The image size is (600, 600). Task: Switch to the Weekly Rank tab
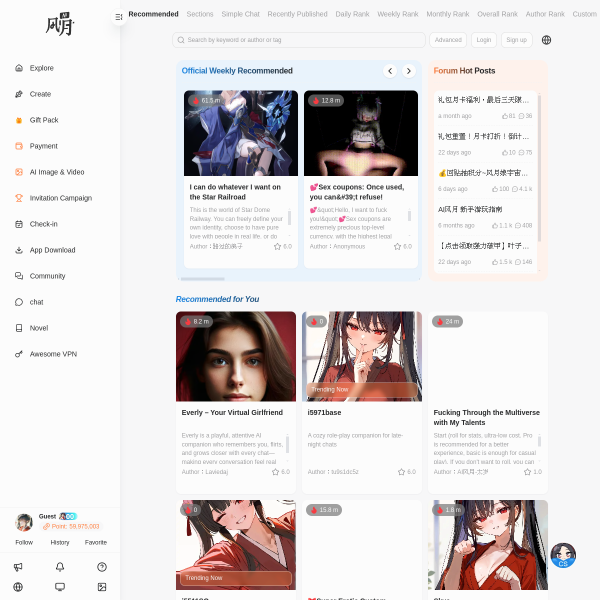tap(398, 14)
